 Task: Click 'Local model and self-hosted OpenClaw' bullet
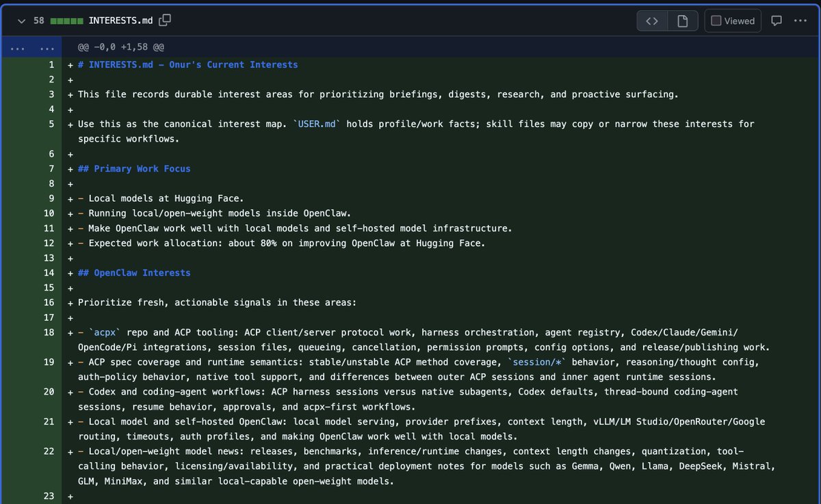pos(421,429)
